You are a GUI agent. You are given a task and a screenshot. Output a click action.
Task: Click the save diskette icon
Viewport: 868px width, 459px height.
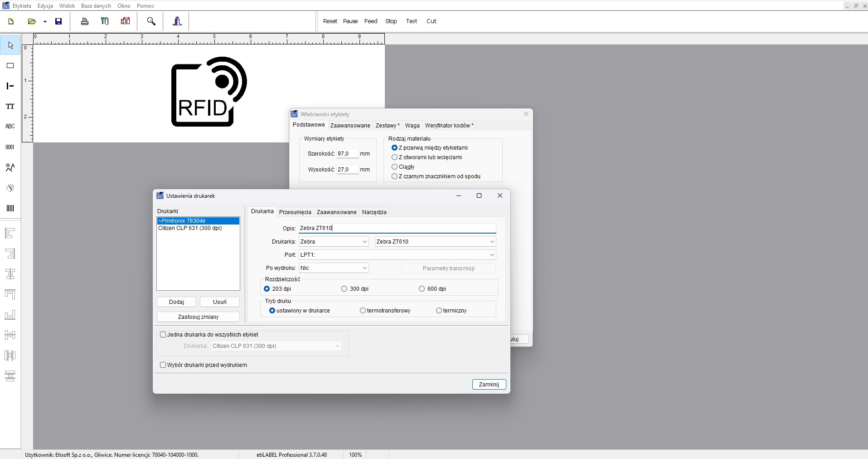point(58,21)
